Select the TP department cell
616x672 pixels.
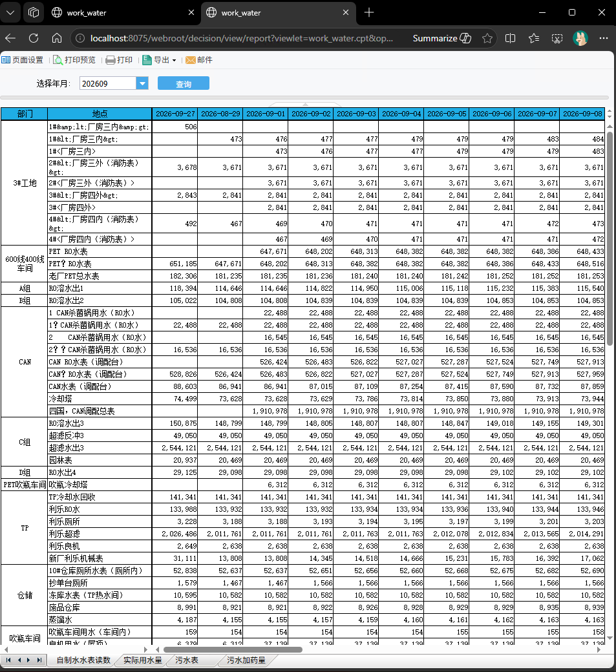(25, 527)
